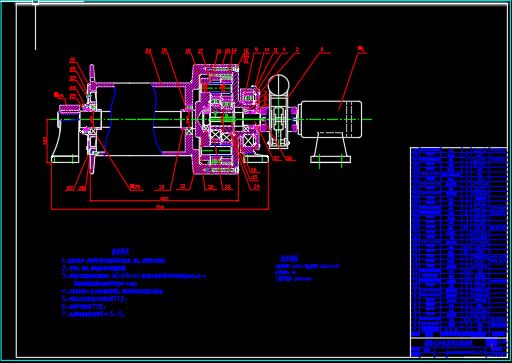Select the round-topped brake housing
The width and height of the screenshot is (512, 363).
pos(279,112)
